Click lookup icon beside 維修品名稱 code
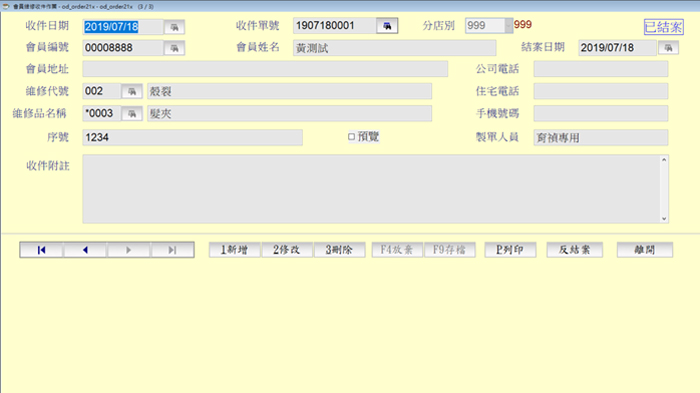This screenshot has width=700, height=393. pos(132,114)
